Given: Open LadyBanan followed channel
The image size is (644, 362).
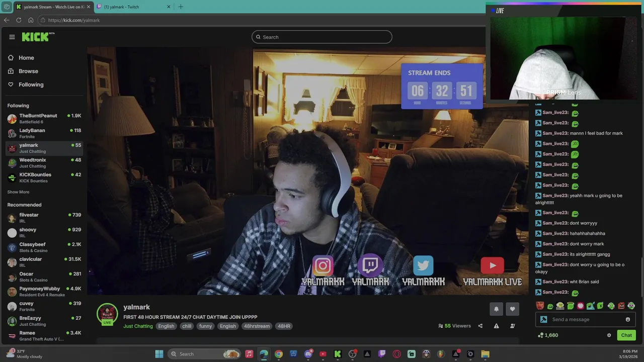Looking at the screenshot, I should click(x=44, y=133).
